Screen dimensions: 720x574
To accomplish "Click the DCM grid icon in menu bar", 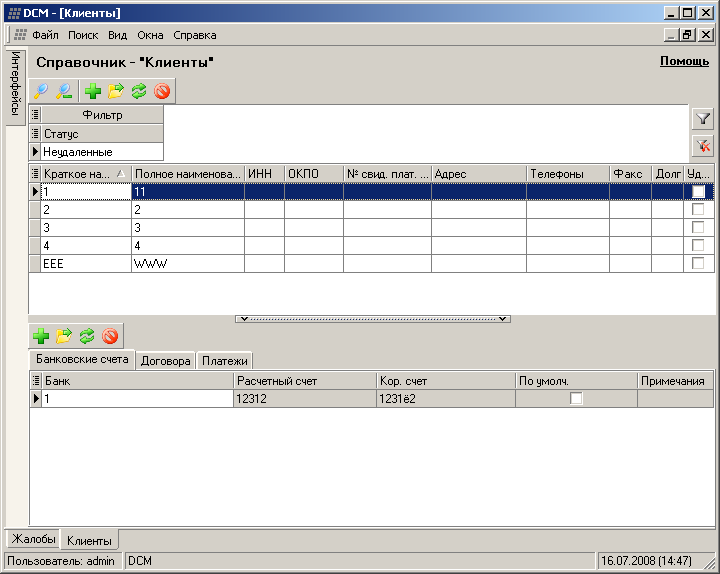I will (20, 34).
